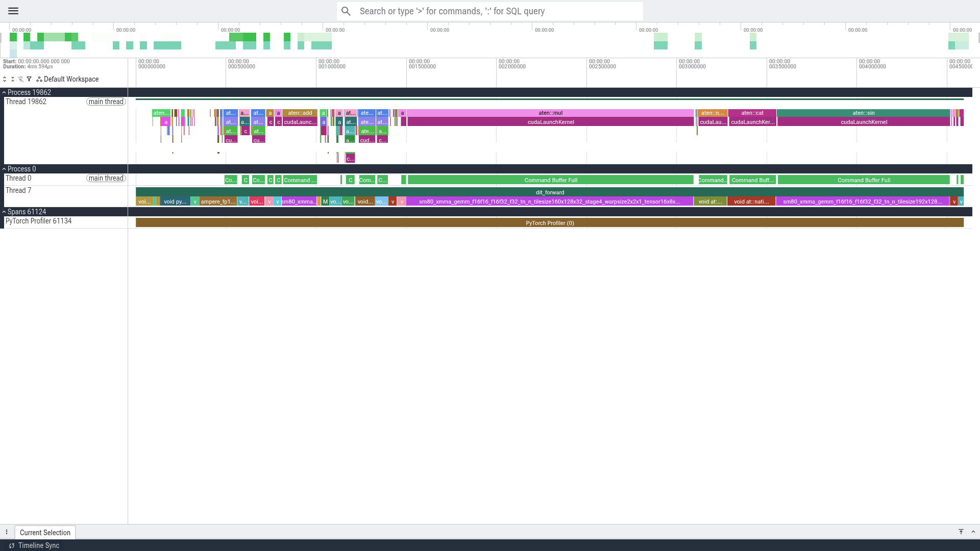
Task: Select the aten::mul slice
Action: pos(550,113)
